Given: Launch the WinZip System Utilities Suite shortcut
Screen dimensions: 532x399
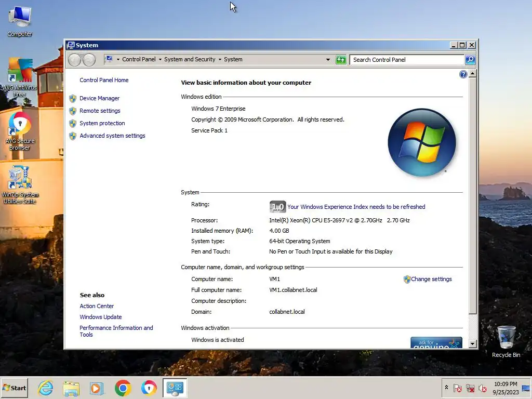Looking at the screenshot, I should (20, 184).
